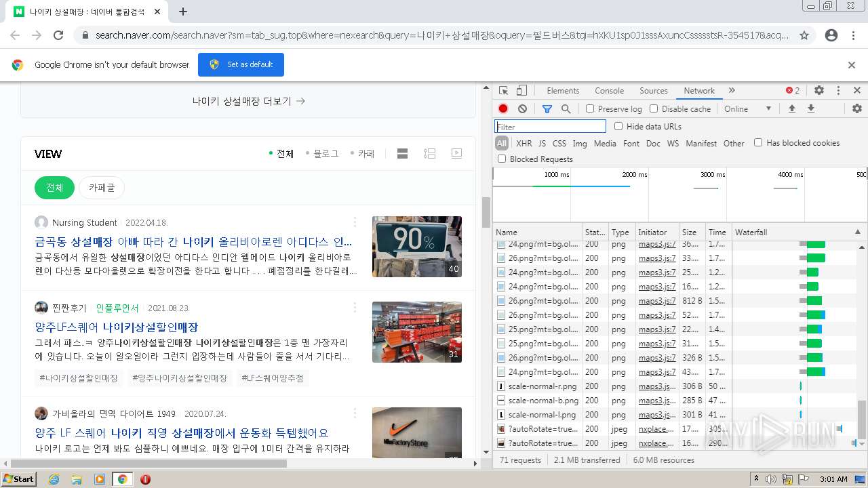Tick the Blocked Requests checkbox
The height and width of the screenshot is (488, 868).
pyautogui.click(x=502, y=159)
